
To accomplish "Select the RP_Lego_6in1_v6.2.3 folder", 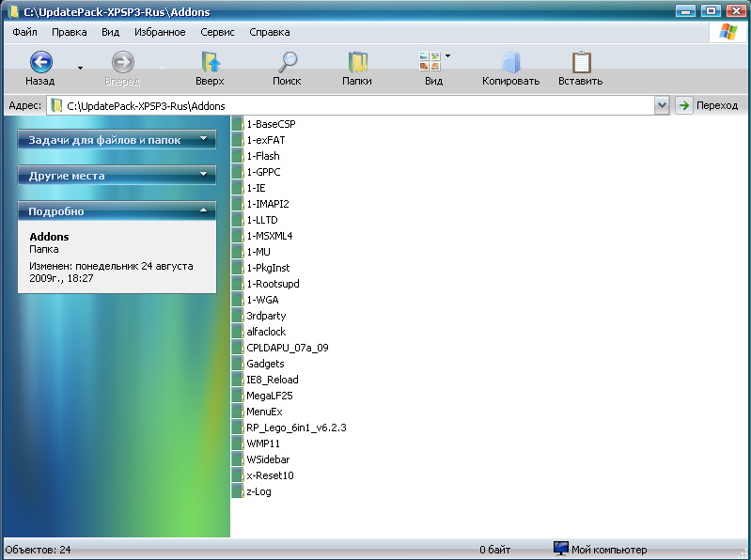I will click(295, 428).
